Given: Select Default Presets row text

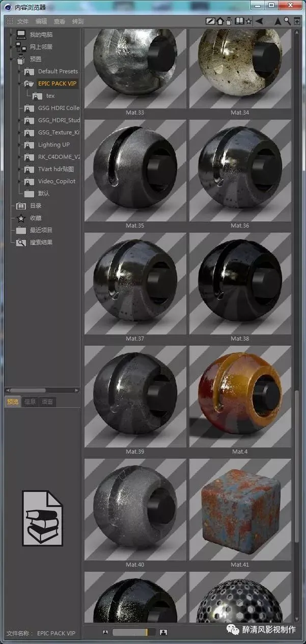Looking at the screenshot, I should tap(58, 71).
